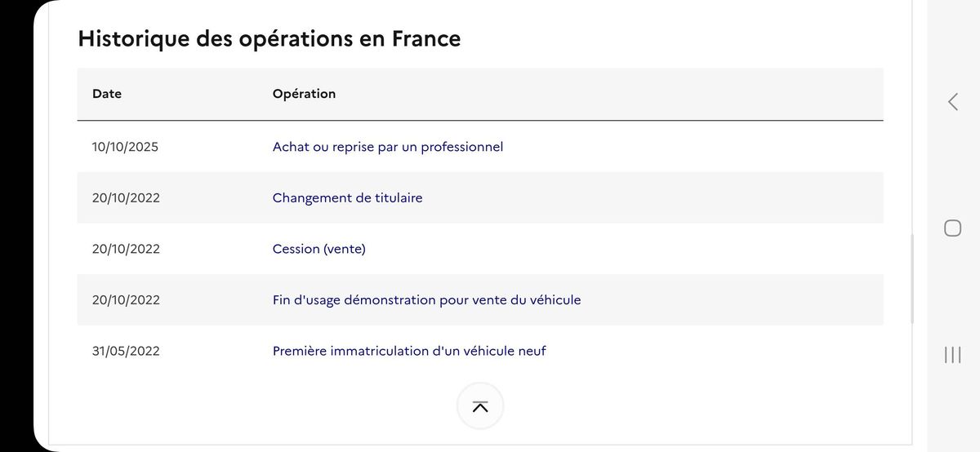Click 'Première immatriculation d'un véhicule neuf'
This screenshot has width=980, height=452.
click(x=409, y=351)
